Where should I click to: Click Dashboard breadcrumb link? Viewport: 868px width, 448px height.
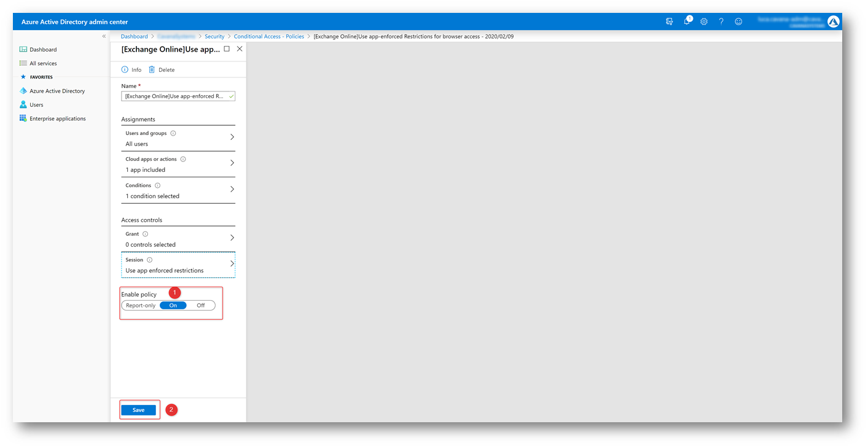pyautogui.click(x=134, y=37)
